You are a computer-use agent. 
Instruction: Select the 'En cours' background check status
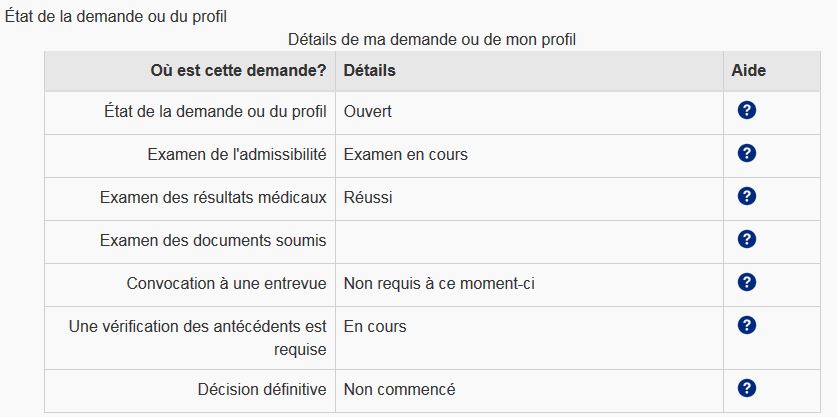[x=375, y=326]
